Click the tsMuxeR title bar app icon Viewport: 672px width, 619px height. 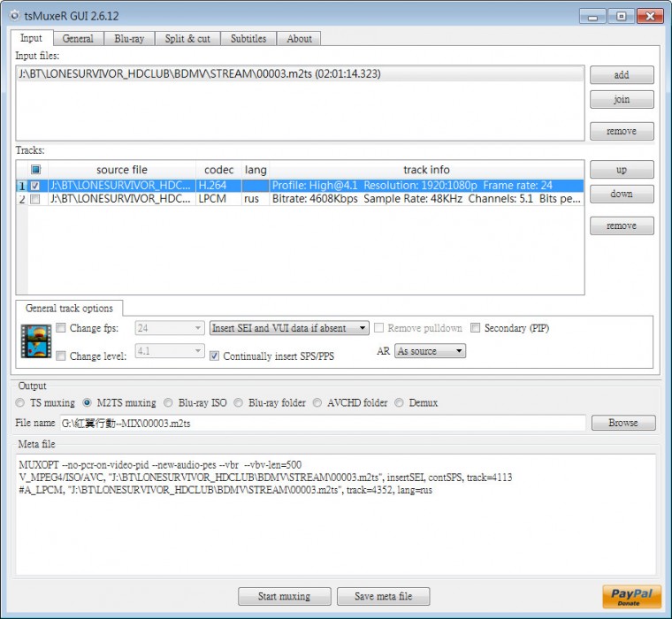tap(13, 15)
